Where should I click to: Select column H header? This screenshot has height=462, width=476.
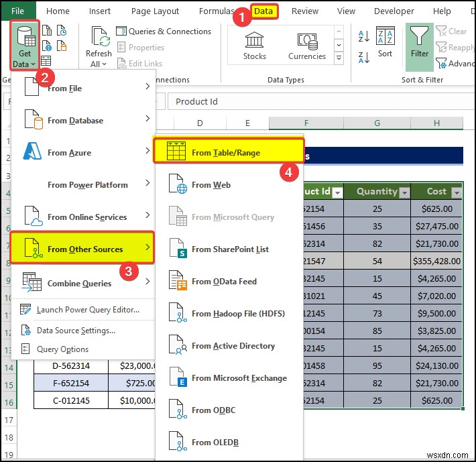436,123
